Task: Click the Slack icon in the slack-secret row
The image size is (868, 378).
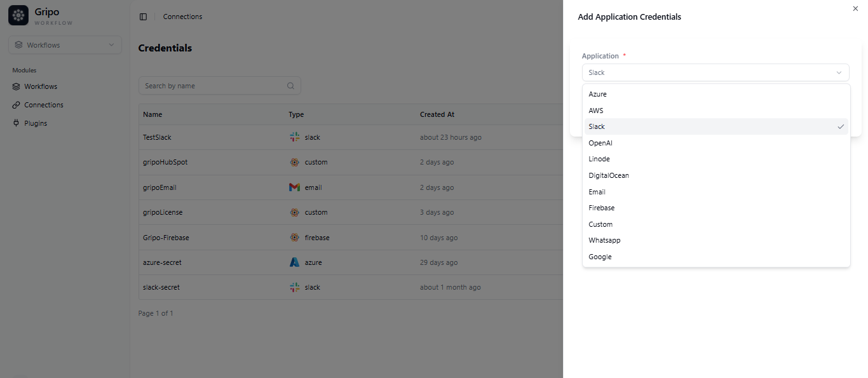Action: [294, 287]
